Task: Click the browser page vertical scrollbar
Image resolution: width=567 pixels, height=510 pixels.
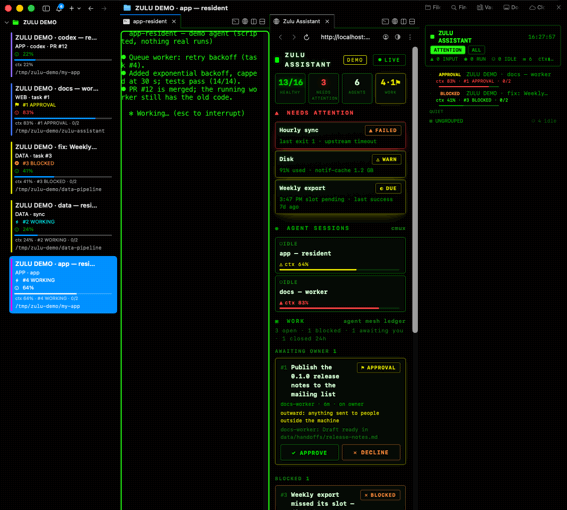Action: (x=415, y=190)
